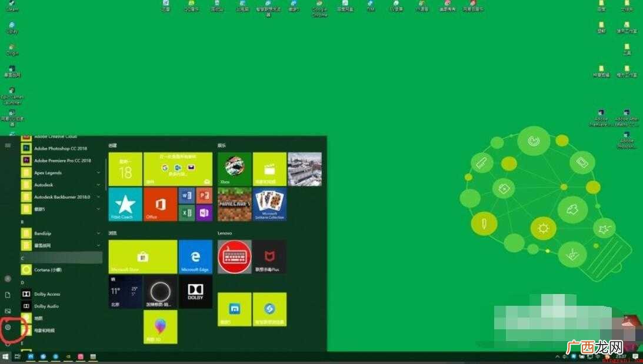This screenshot has width=643, height=364.
Task: Open the Minecraft tile
Action: 235,204
